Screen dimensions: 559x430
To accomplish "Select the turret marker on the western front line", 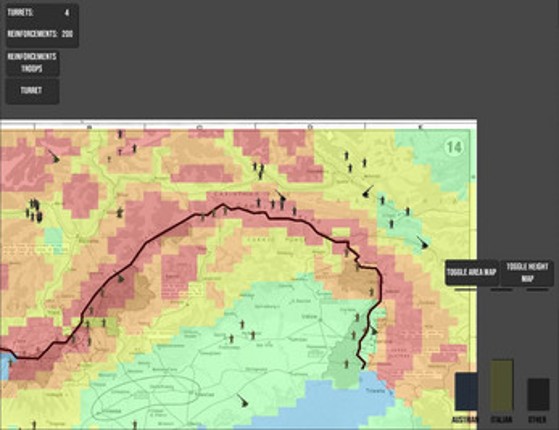I will click(x=120, y=278).
